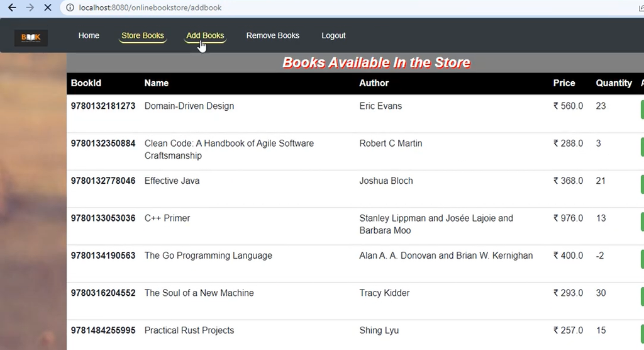Click price ₹ 288.0
The width and height of the screenshot is (644, 350).
(568, 143)
